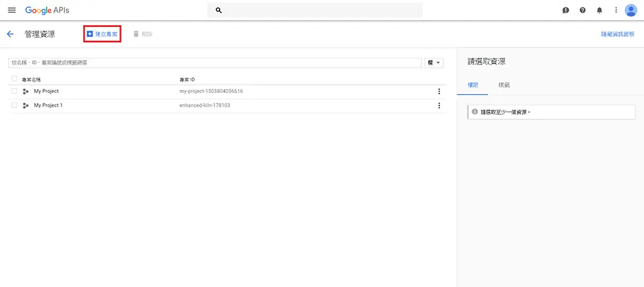Open more options for My Project 1
Image resolution: width=644 pixels, height=287 pixels.
(x=439, y=106)
